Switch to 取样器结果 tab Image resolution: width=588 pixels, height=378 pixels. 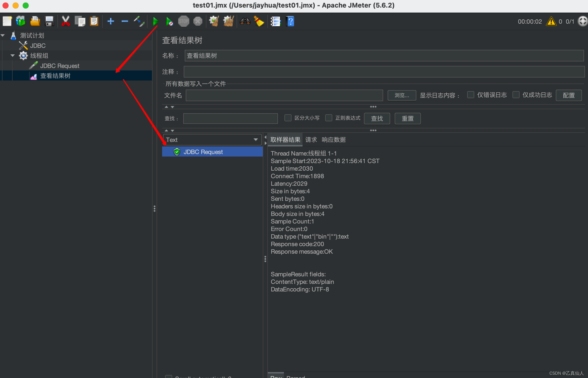point(285,140)
